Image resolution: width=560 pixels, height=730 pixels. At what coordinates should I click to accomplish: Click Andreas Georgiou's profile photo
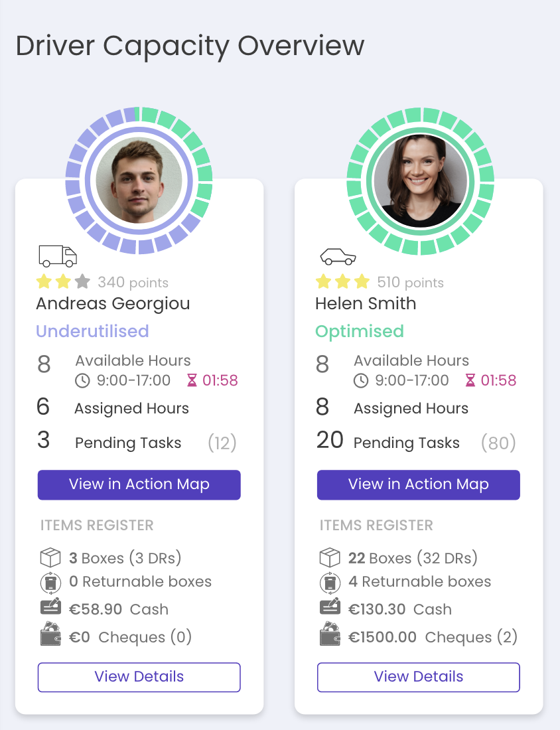[x=139, y=181]
